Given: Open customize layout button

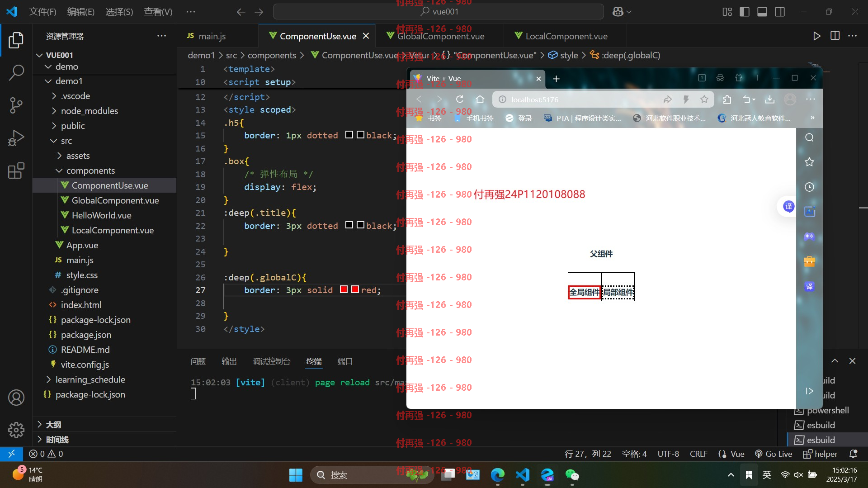Looking at the screenshot, I should (x=727, y=12).
